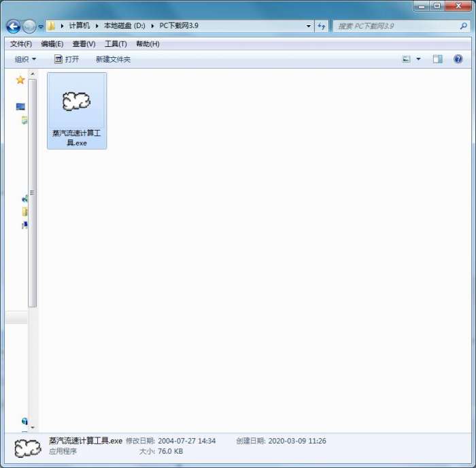Click the forward navigation arrow button
Viewport: 476px width, 468px height.
(29, 27)
